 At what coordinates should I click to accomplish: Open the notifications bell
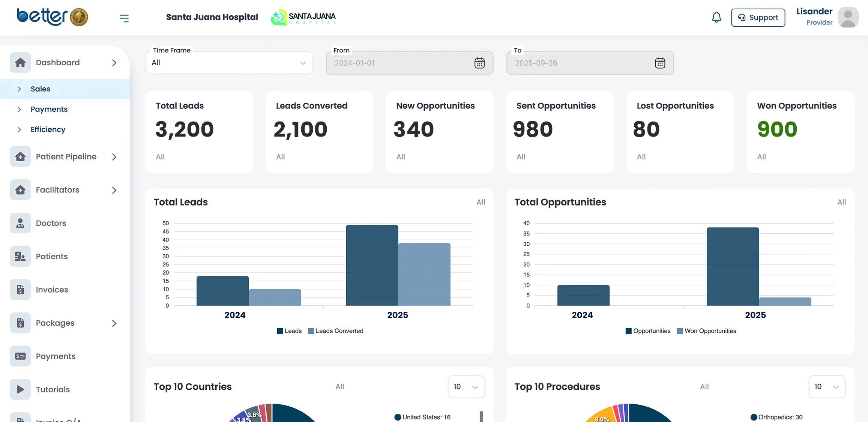point(716,17)
